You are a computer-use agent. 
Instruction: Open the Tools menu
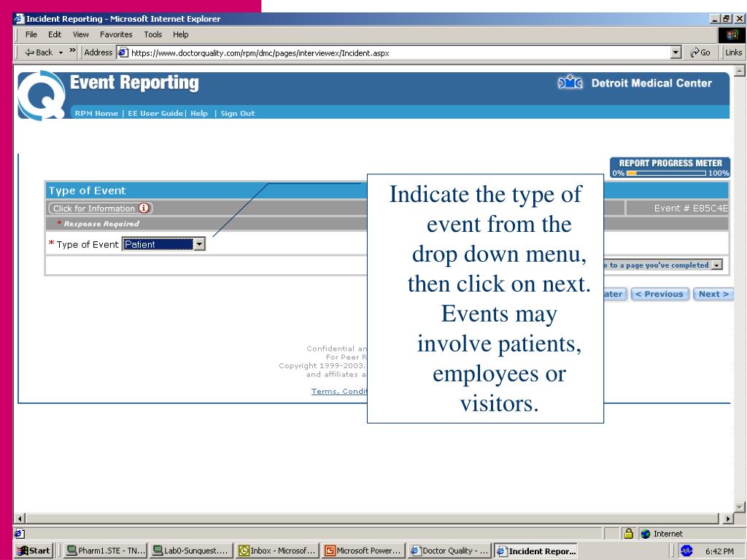(153, 34)
